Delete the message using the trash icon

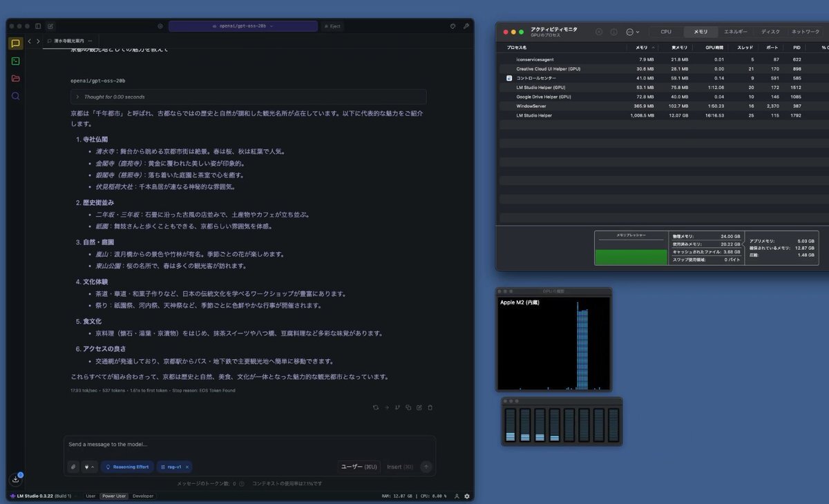coord(430,407)
